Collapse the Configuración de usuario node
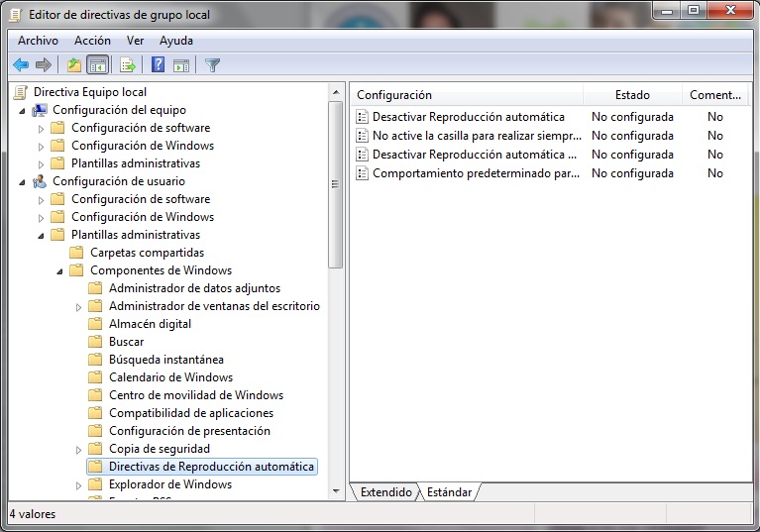The height and width of the screenshot is (532, 760). (23, 182)
